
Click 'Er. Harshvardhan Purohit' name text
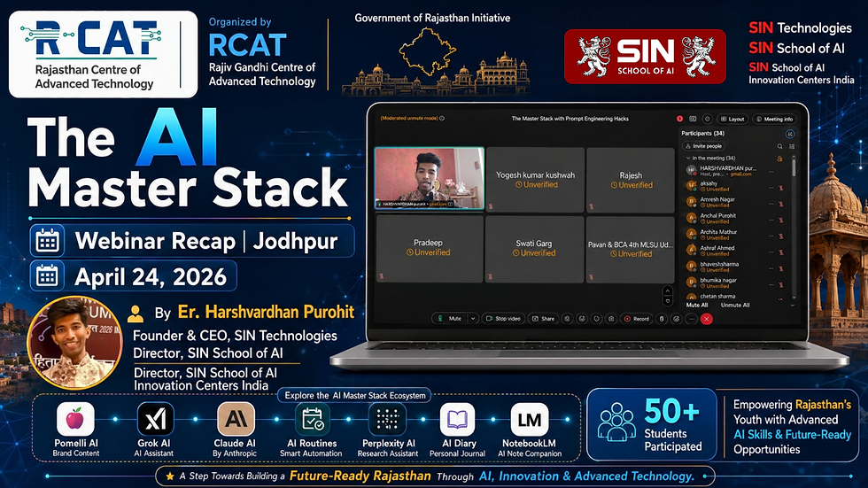tap(265, 312)
